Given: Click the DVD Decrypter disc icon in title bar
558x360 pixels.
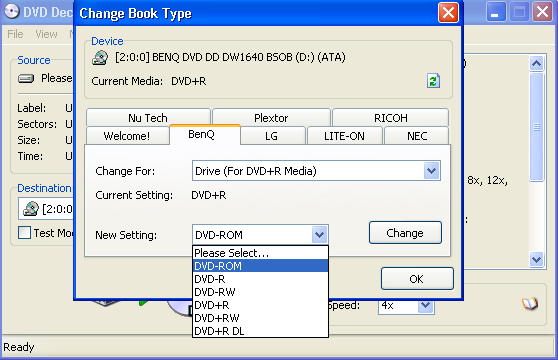Looking at the screenshot, I should (11, 12).
